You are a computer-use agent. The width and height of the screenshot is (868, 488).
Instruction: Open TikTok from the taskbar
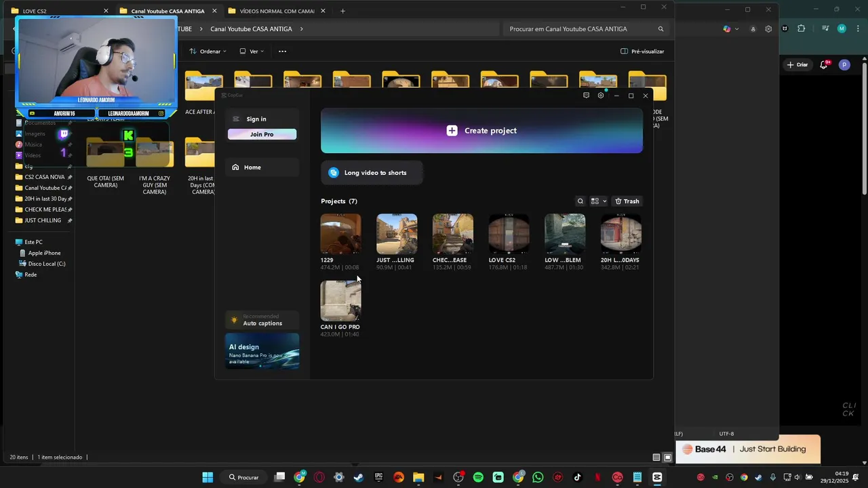(x=577, y=477)
